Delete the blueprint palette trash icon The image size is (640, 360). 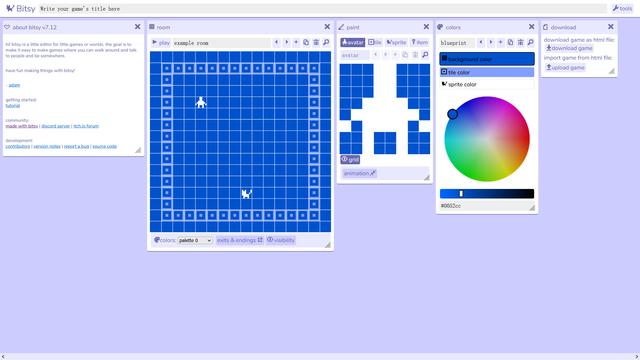tap(520, 42)
